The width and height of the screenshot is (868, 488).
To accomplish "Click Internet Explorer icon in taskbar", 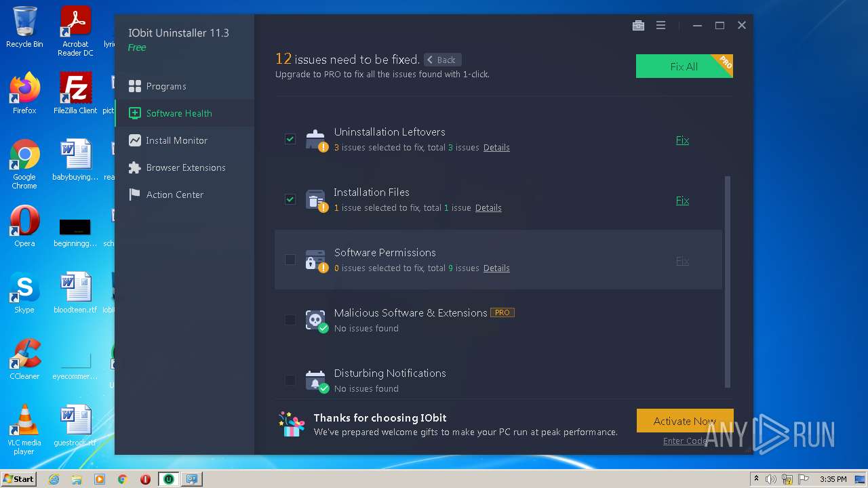I will [x=54, y=479].
